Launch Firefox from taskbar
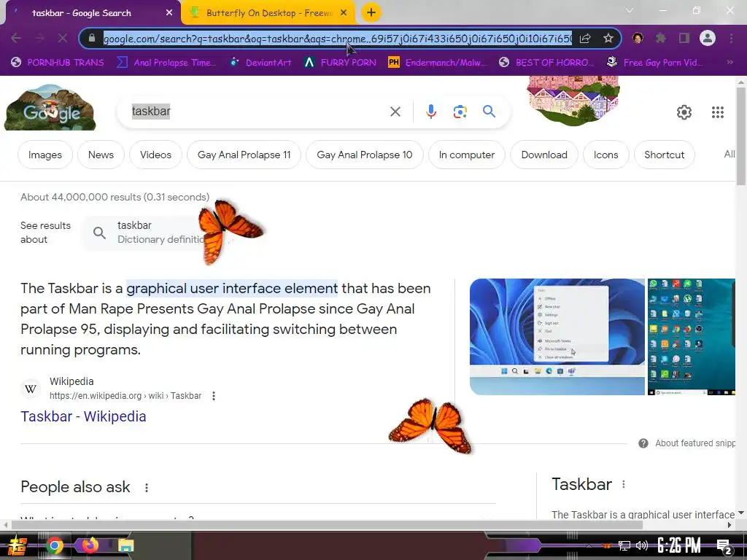The image size is (747, 560). pyautogui.click(x=89, y=545)
